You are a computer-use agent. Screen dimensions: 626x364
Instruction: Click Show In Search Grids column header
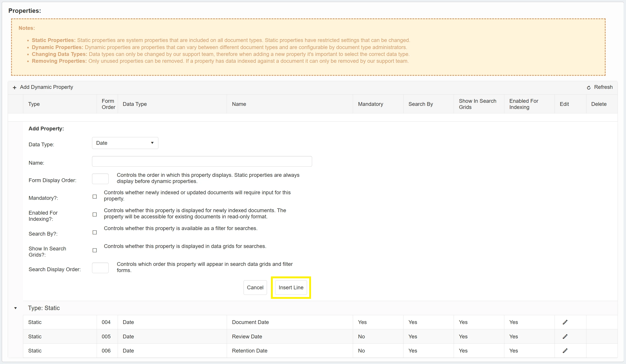point(479,104)
